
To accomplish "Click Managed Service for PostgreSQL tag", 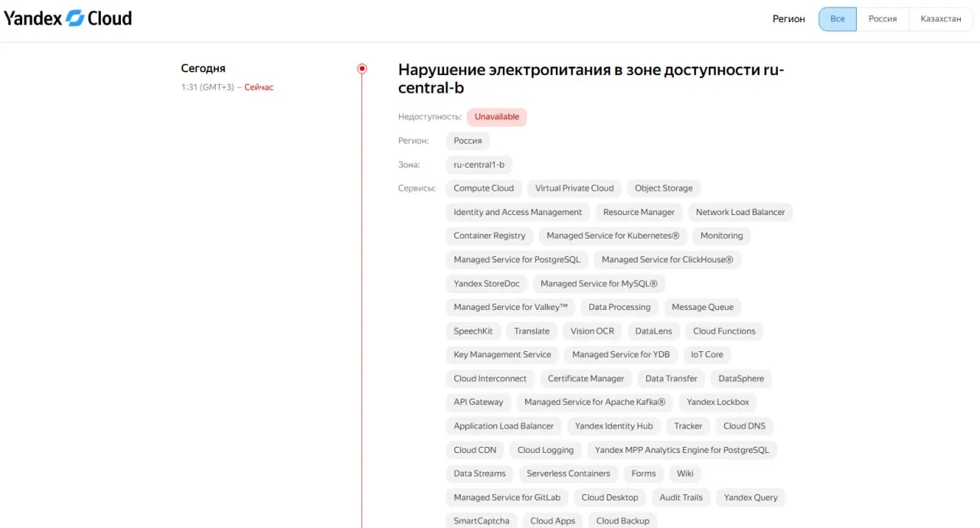I will (x=517, y=259).
